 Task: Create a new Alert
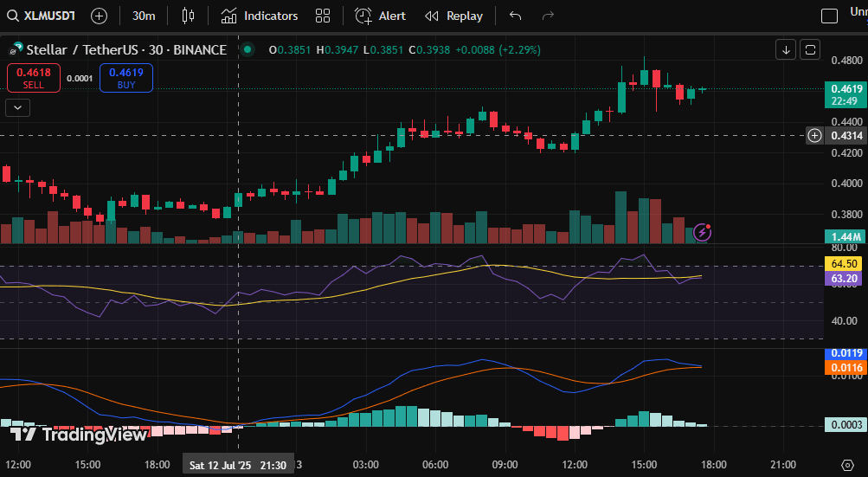pos(381,16)
